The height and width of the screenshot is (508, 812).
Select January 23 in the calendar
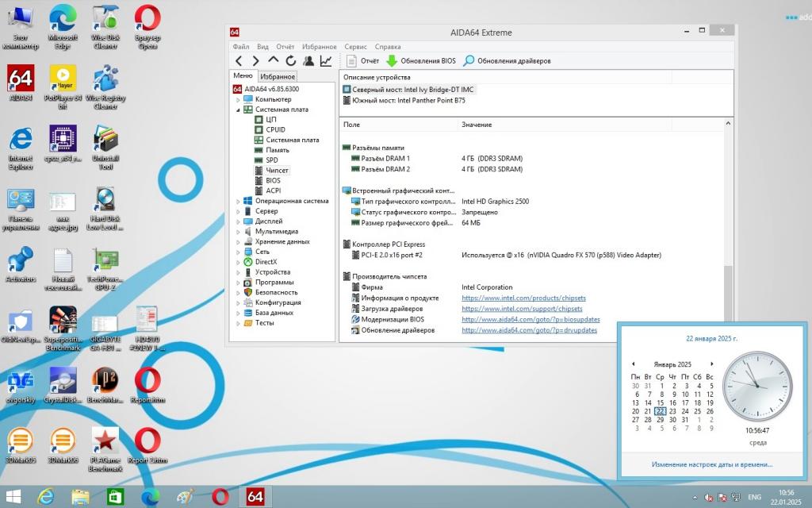click(x=672, y=411)
